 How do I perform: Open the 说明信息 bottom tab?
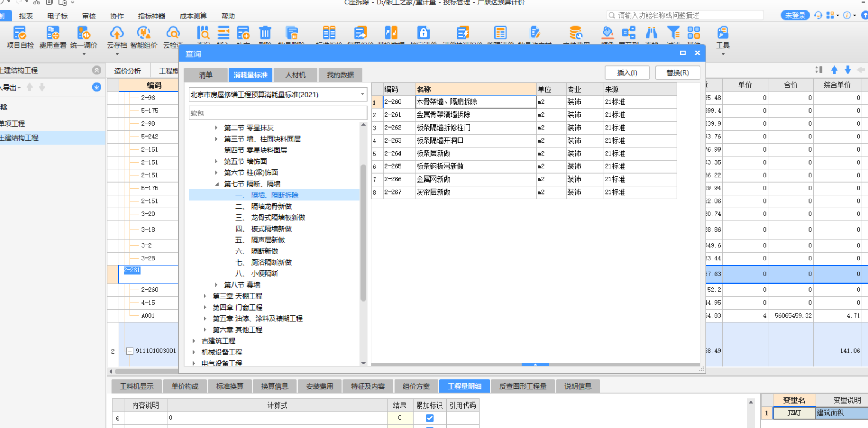(578, 386)
